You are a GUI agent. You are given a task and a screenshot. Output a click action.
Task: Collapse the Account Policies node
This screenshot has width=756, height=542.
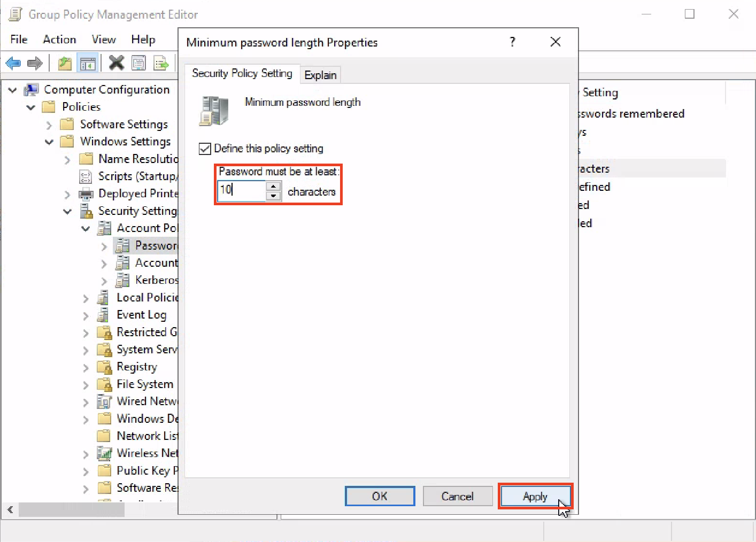(x=86, y=228)
